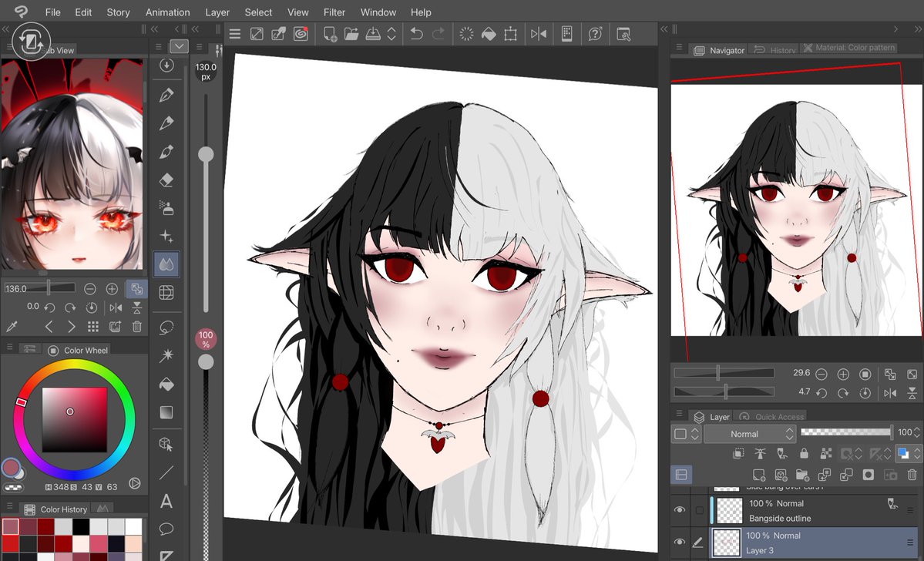The width and height of the screenshot is (924, 561).
Task: Hide the Layer 3 layer
Action: point(679,542)
